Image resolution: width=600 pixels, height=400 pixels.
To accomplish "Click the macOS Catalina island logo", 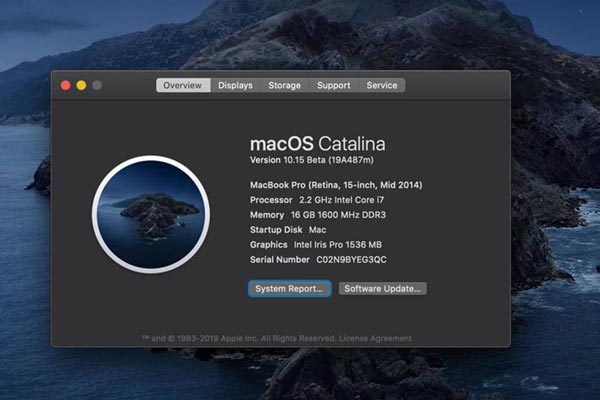I will [151, 214].
